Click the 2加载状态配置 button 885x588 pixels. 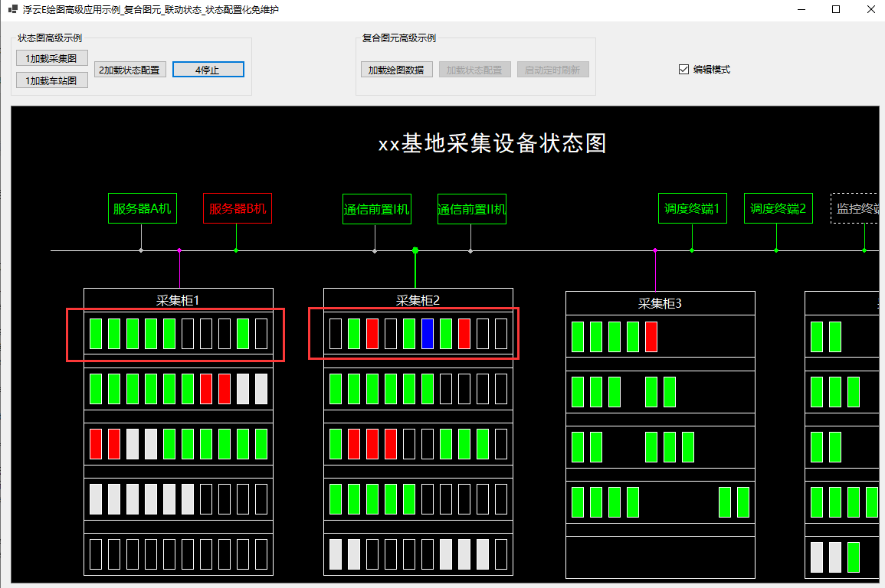click(129, 70)
